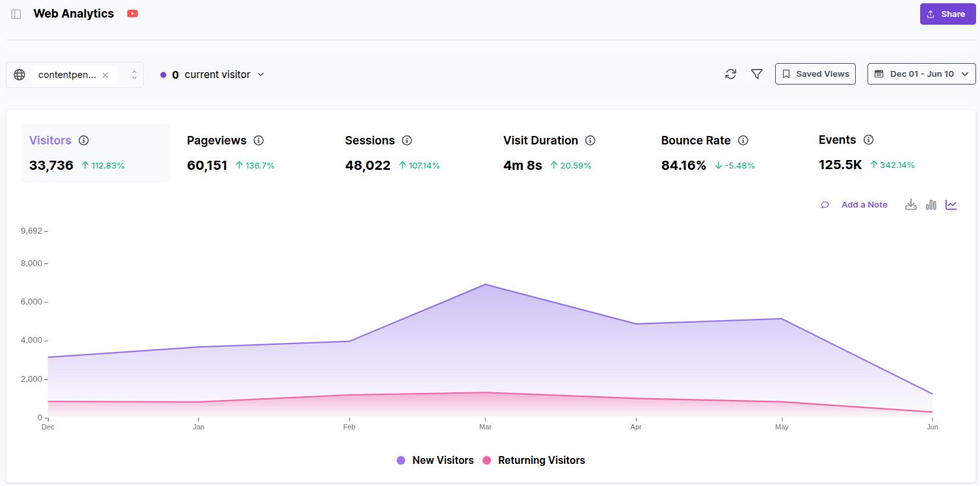The image size is (980, 486).
Task: Open the Dec 01 - Jun 10 date range
Action: [921, 74]
